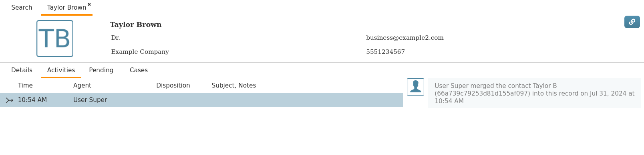Switch to the Pending tab
Viewport: 644px width, 155px height.
tap(101, 70)
